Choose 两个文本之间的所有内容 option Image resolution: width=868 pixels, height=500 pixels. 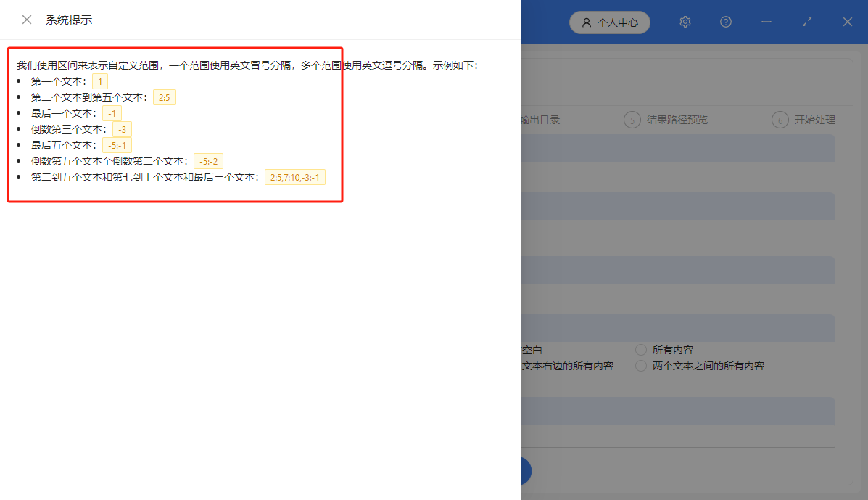640,365
